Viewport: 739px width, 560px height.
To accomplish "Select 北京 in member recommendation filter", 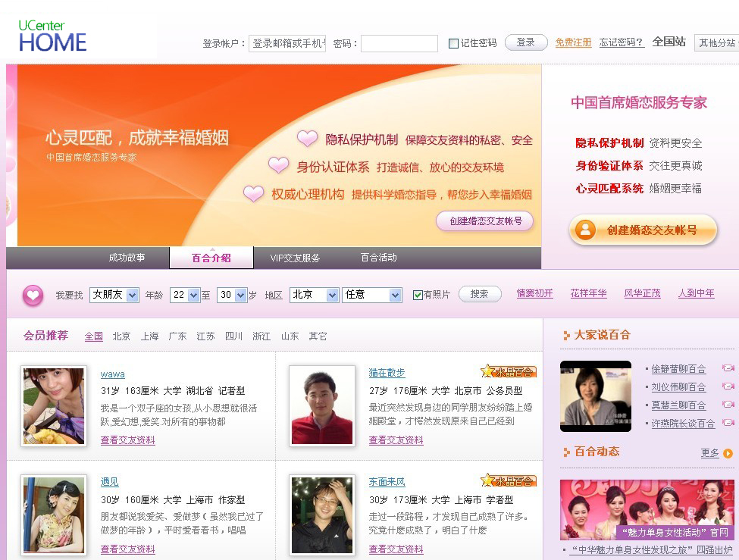I will coord(121,336).
